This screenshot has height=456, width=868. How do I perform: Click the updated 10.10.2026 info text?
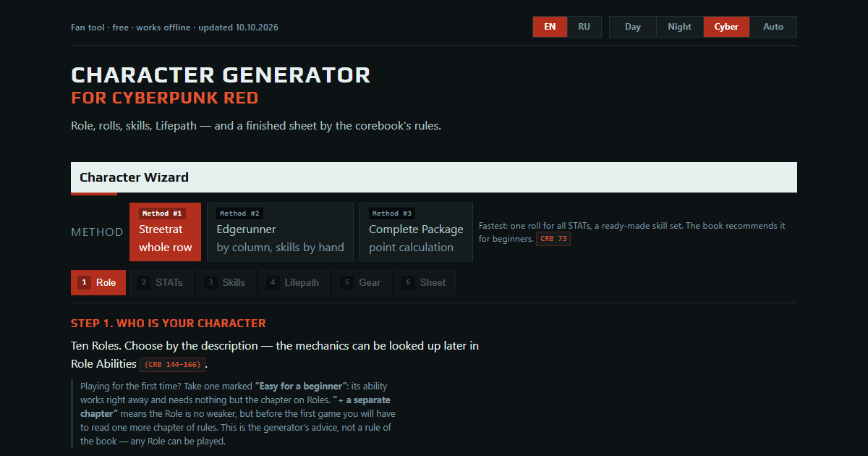click(x=238, y=28)
